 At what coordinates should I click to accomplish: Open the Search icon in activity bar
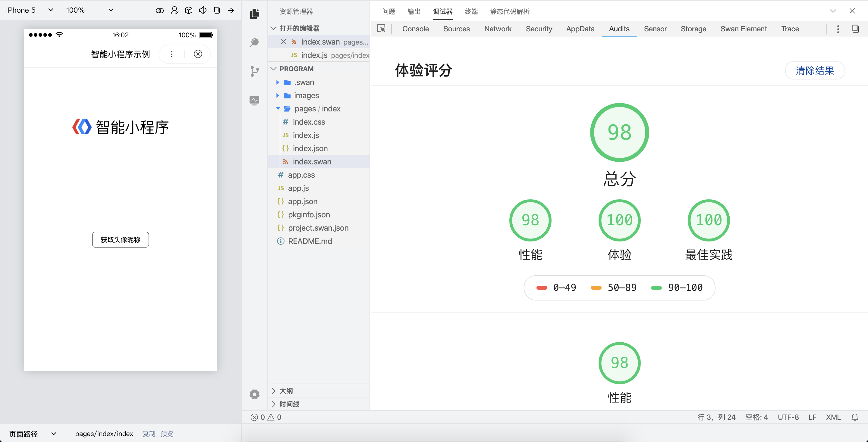pyautogui.click(x=255, y=43)
